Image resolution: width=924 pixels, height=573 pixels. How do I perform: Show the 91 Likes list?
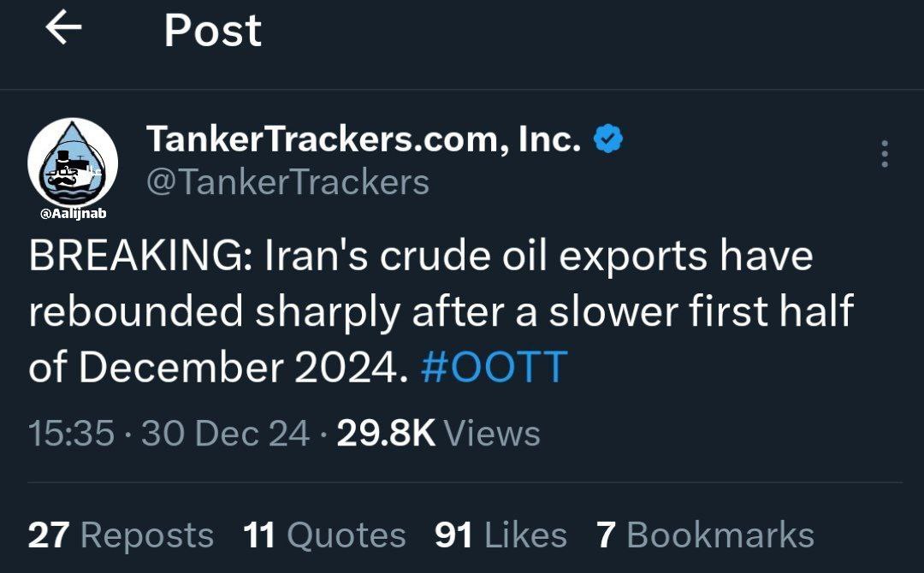point(500,535)
